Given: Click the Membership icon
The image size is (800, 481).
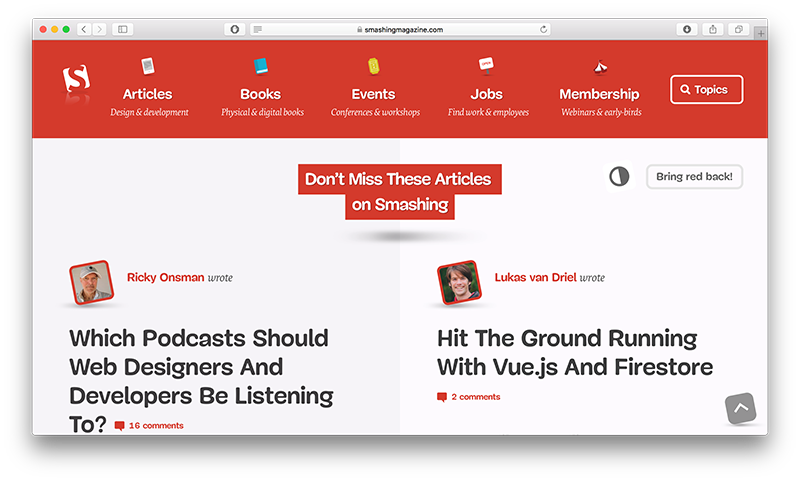Looking at the screenshot, I should click(x=600, y=67).
